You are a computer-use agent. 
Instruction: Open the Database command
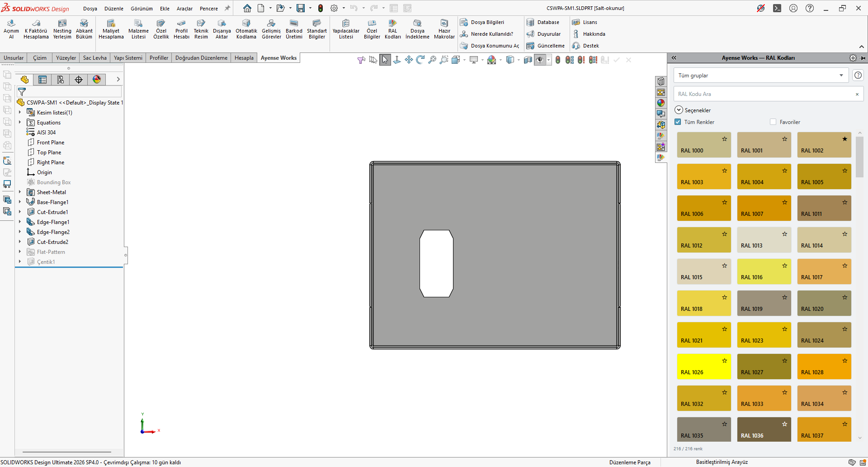[543, 22]
